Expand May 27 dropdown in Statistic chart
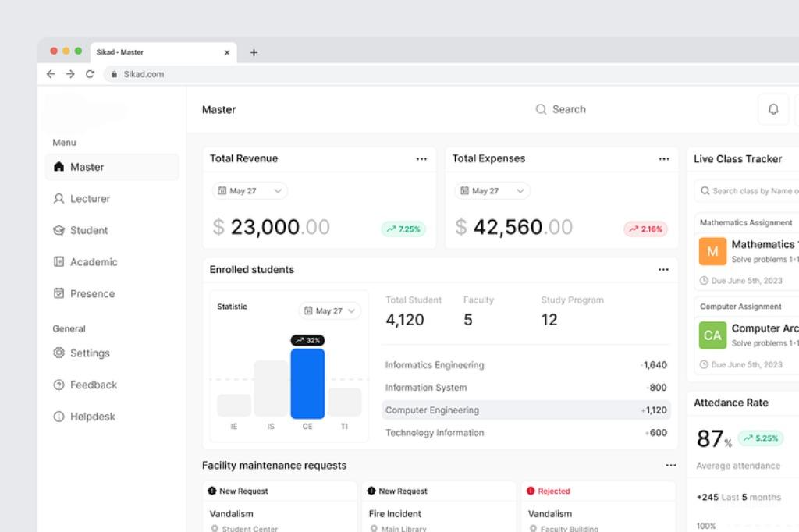799x532 pixels. tap(329, 311)
